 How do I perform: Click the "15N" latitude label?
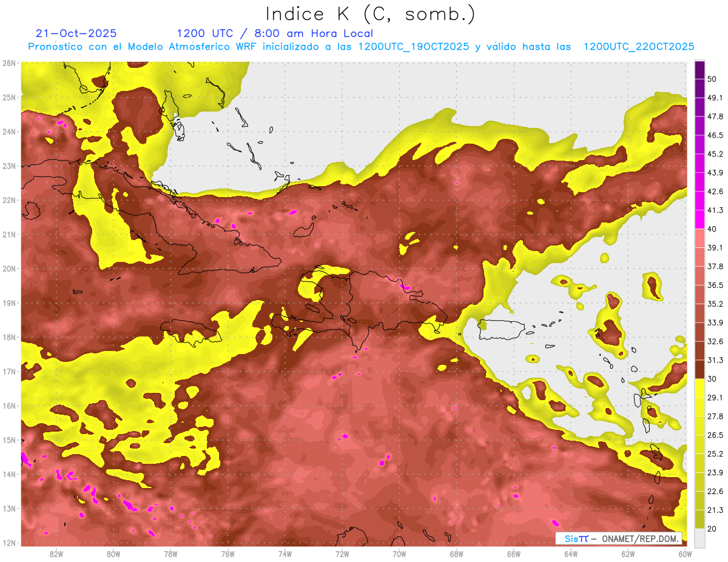(x=9, y=440)
